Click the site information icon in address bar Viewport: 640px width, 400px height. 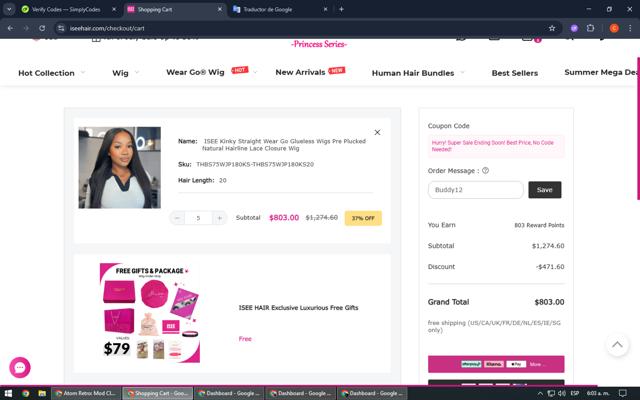coord(61,28)
